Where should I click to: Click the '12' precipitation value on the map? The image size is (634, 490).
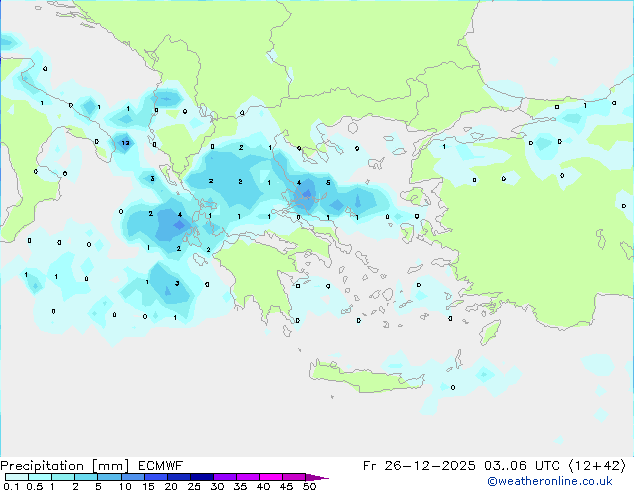[x=125, y=143]
